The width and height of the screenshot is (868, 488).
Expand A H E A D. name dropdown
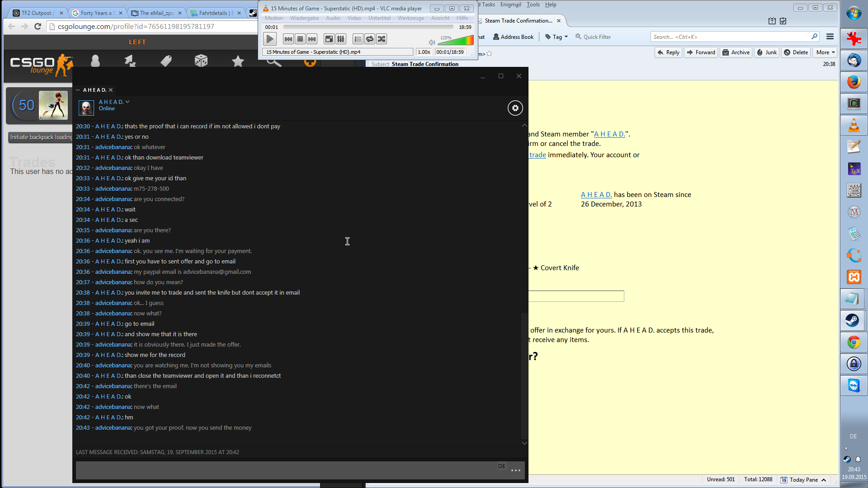[x=127, y=102]
